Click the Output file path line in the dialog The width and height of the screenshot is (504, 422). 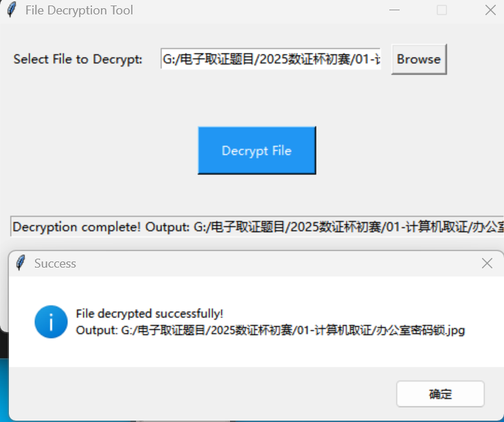270,331
